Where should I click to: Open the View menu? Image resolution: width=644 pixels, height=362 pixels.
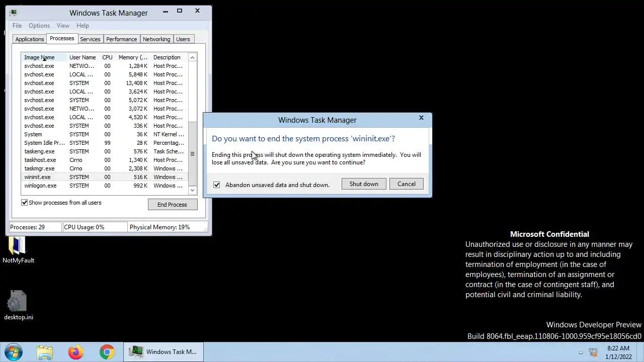pos(63,26)
